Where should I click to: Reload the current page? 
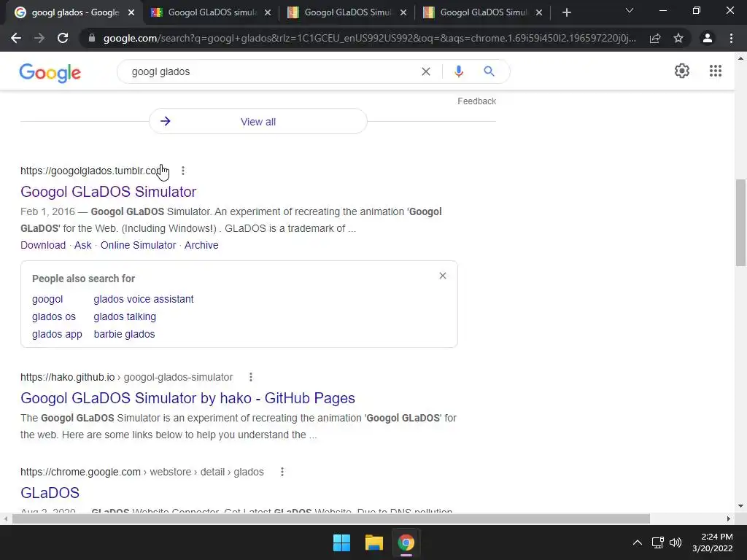[x=63, y=38]
